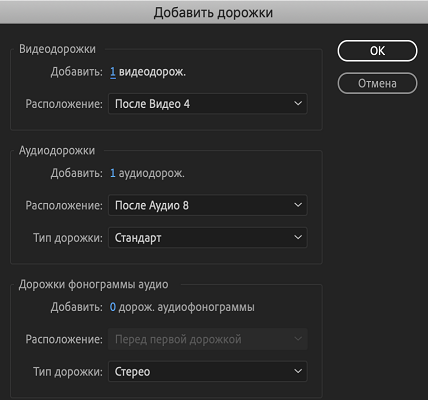The height and width of the screenshot is (400, 428).
Task: Open the Стерео track type dropdown
Action: [208, 371]
